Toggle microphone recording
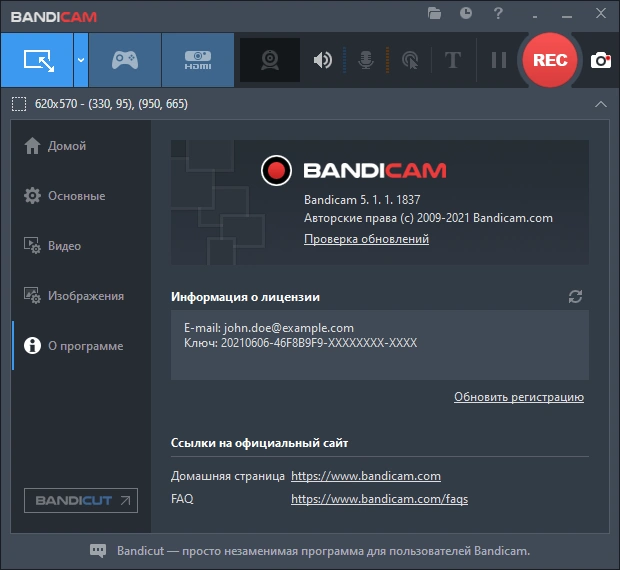Image resolution: width=620 pixels, height=570 pixels. [366, 60]
